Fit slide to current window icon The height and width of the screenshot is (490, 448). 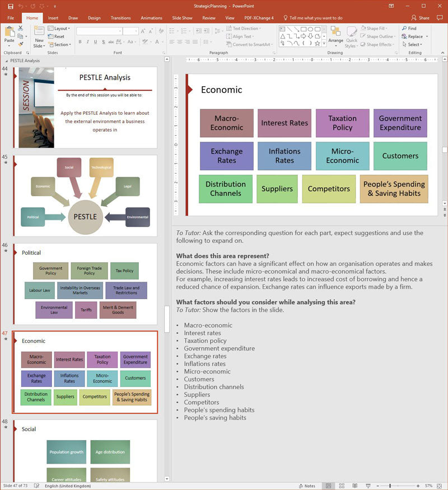click(x=439, y=486)
